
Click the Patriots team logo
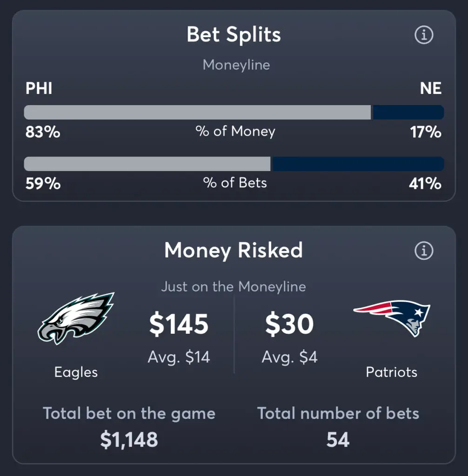[392, 318]
